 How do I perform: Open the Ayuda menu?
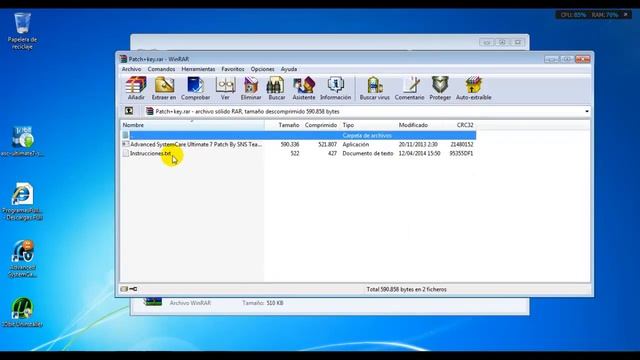tap(289, 69)
